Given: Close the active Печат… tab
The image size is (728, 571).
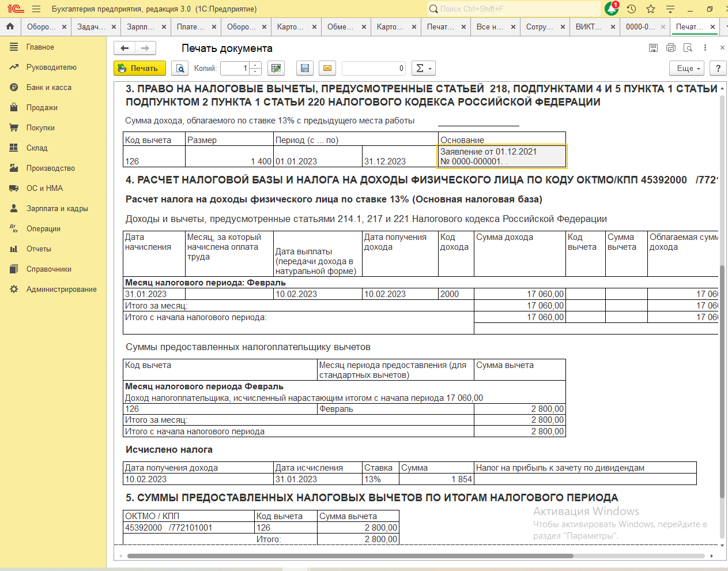Looking at the screenshot, I should 712,27.
